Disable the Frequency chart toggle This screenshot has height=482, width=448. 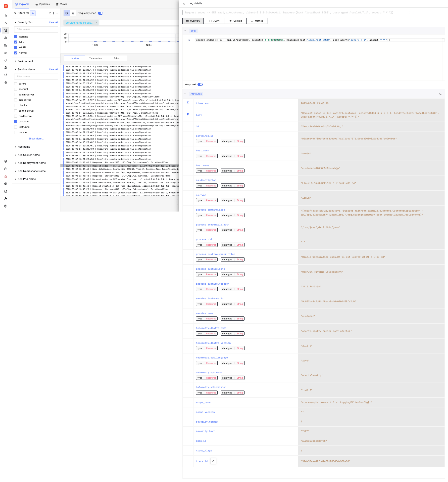(x=100, y=13)
